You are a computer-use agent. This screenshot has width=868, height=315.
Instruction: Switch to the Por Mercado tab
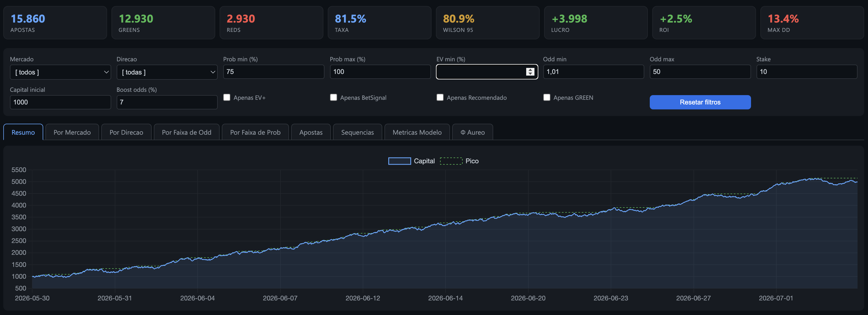pos(72,132)
